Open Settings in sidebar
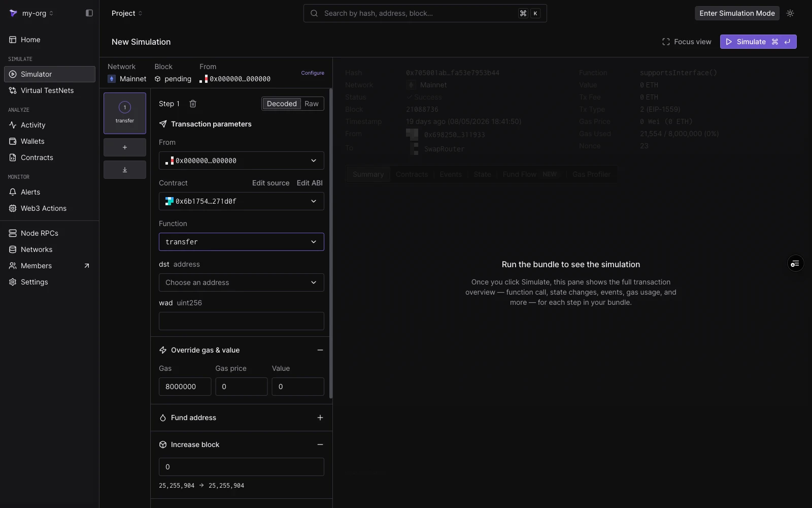812x508 pixels. [x=49, y=282]
